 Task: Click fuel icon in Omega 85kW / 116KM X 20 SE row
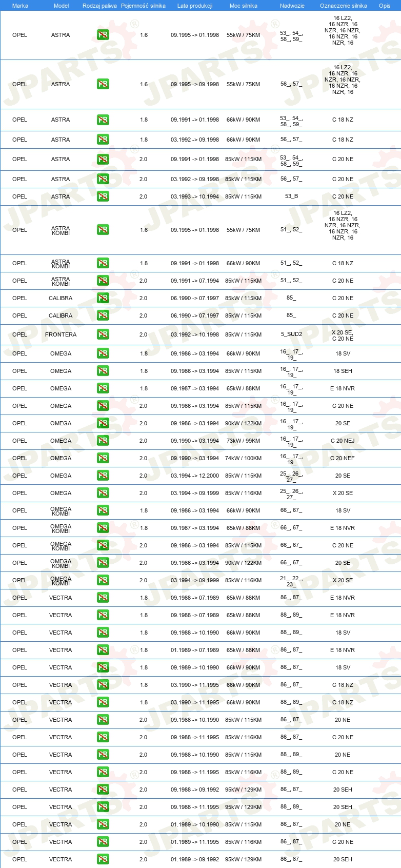pyautogui.click(x=103, y=493)
